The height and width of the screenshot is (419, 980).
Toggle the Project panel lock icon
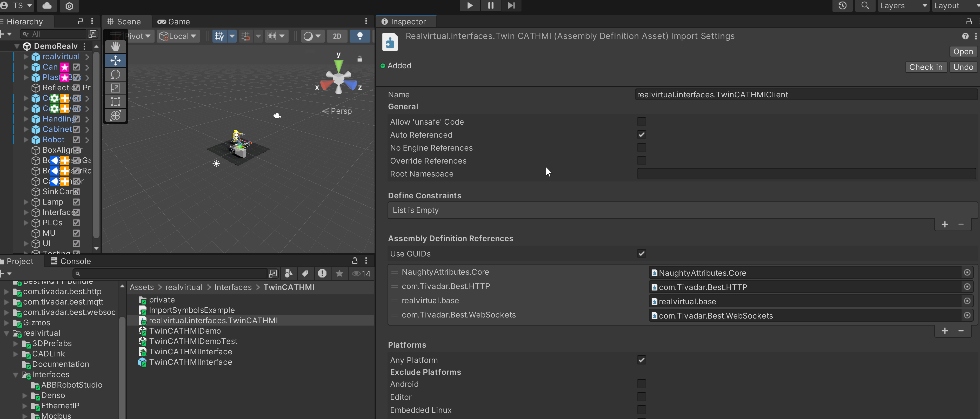355,261
